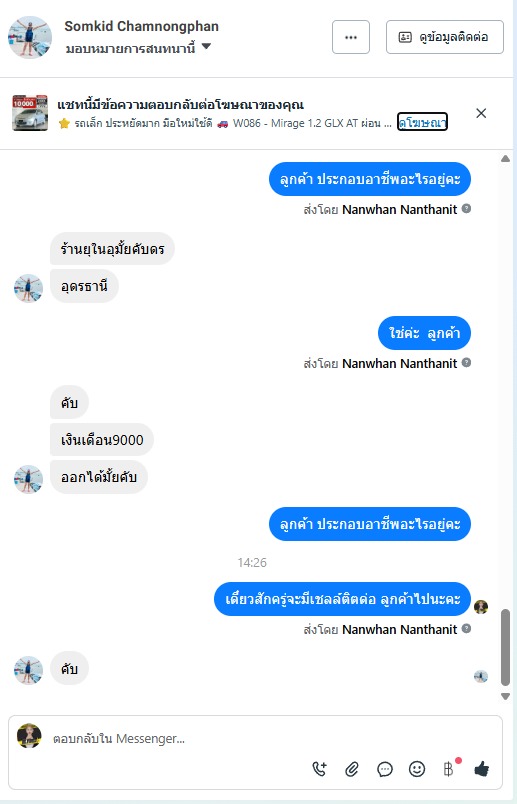Open the emoji smiley picker

coord(417,769)
